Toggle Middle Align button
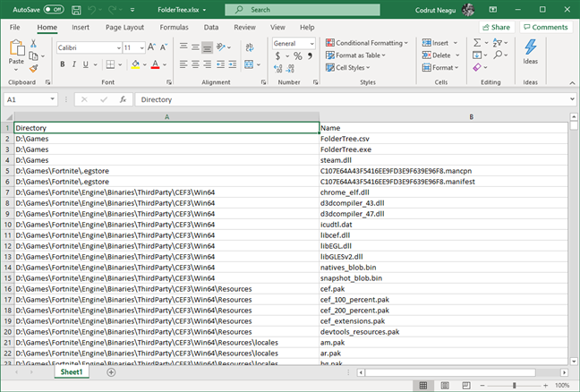Image resolution: width=580 pixels, height=392 pixels. (195, 47)
